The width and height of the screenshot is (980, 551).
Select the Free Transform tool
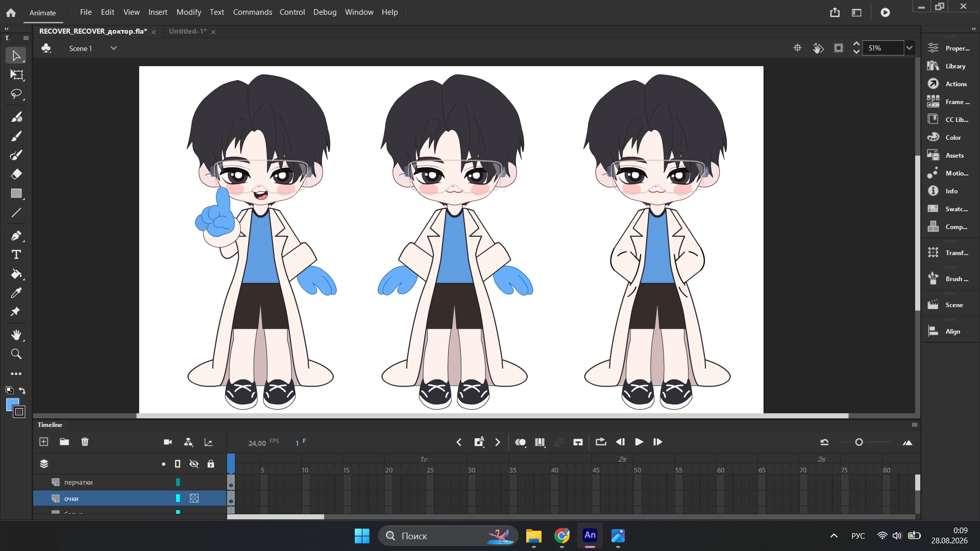click(16, 75)
